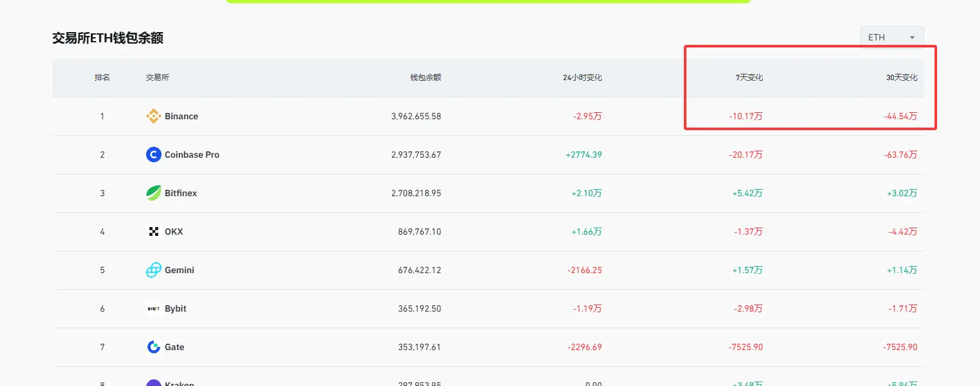This screenshot has width=980, height=386.
Task: Select Bybit balance 365,192.50
Action: pos(420,308)
